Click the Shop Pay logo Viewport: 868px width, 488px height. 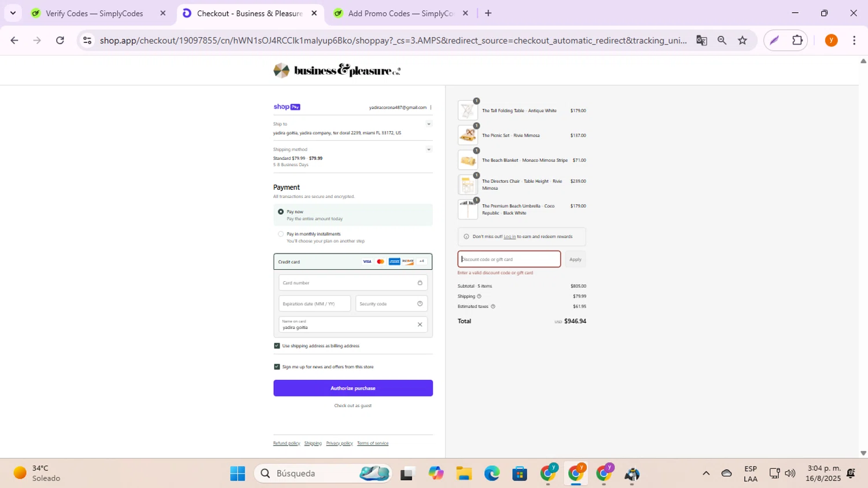click(286, 107)
